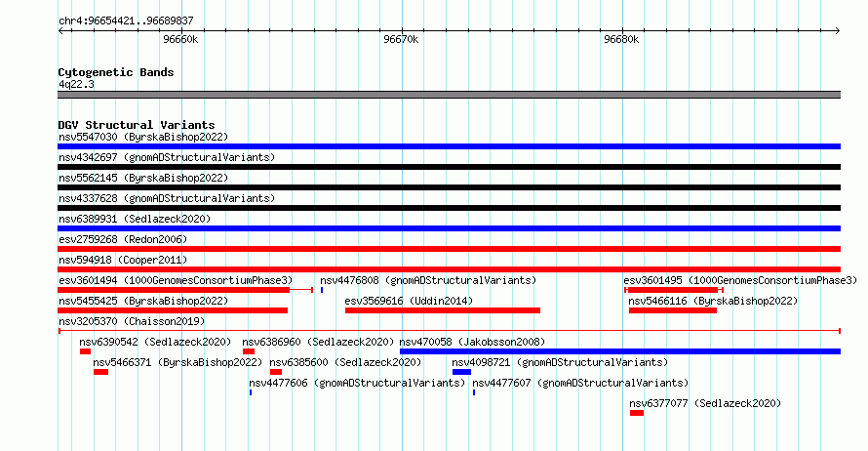
Task: Select nsv4476808 (gnomADStructuralVariants) label
Action: [428, 280]
